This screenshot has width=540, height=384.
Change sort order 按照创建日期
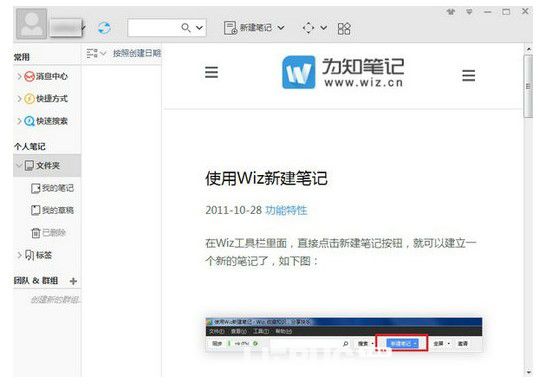click(x=137, y=53)
